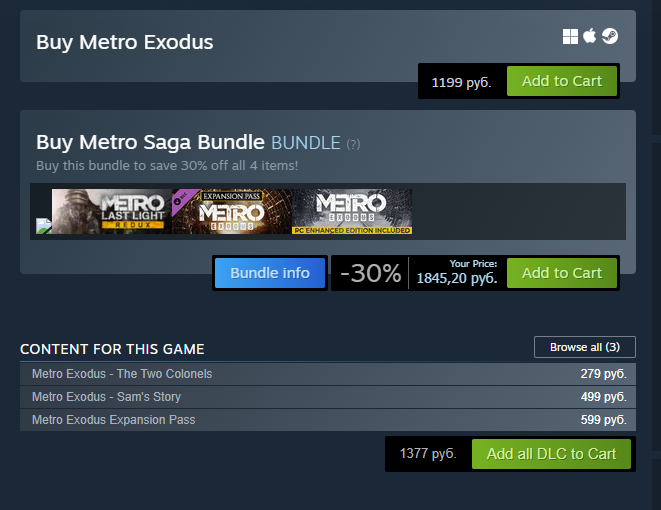Click the broken image icon in the bundle strip
Image resolution: width=661 pixels, height=510 pixels.
click(x=43, y=226)
